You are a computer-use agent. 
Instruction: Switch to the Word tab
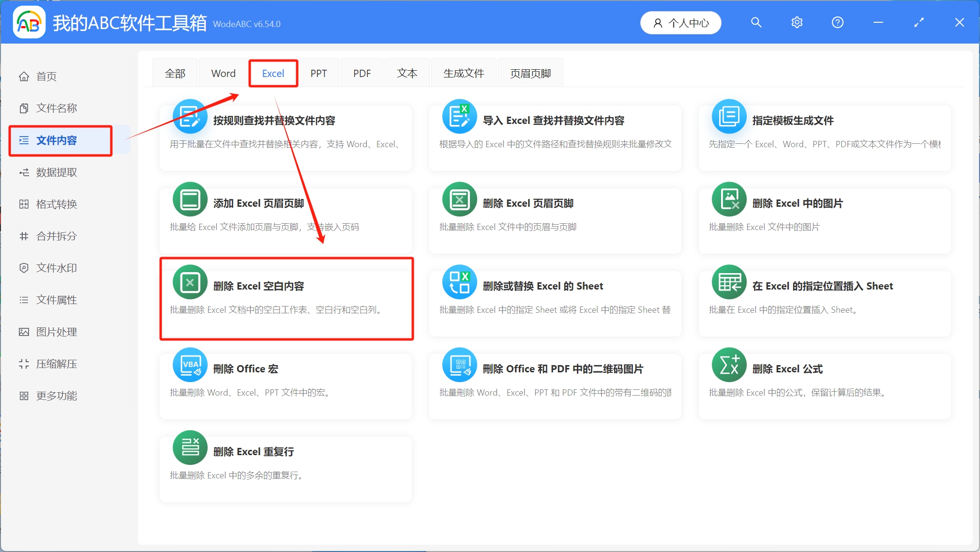click(x=222, y=73)
